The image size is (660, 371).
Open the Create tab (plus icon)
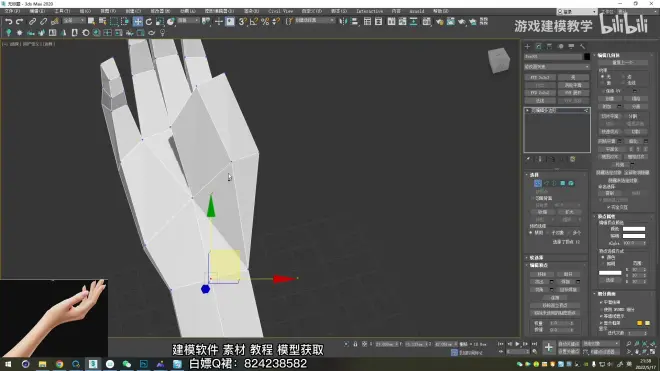527,46
